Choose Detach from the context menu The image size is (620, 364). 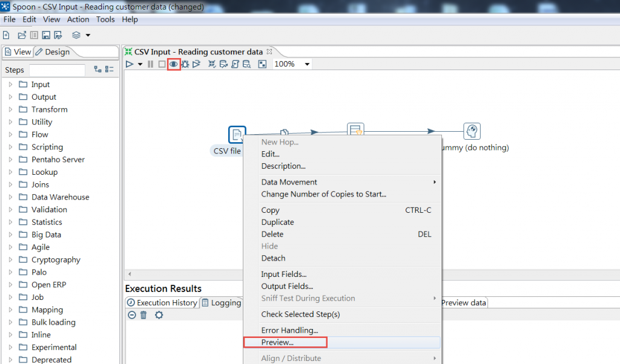pyautogui.click(x=342, y=258)
